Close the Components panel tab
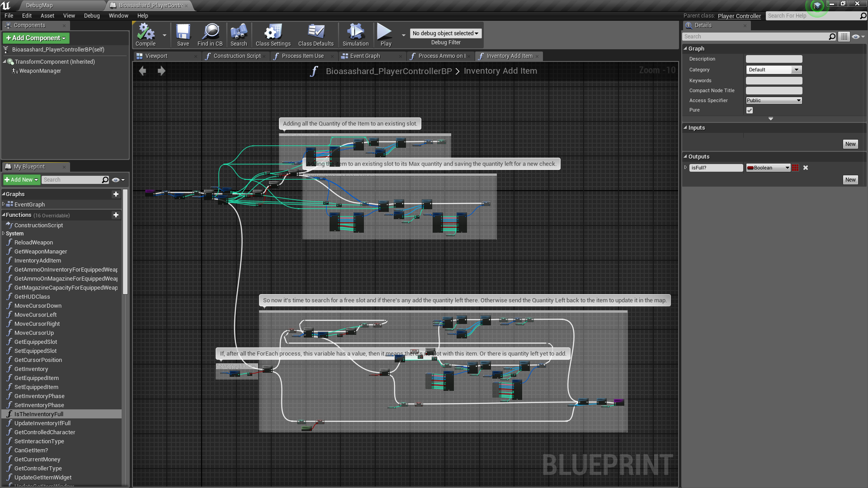Image resolution: width=868 pixels, height=488 pixels. (x=64, y=26)
